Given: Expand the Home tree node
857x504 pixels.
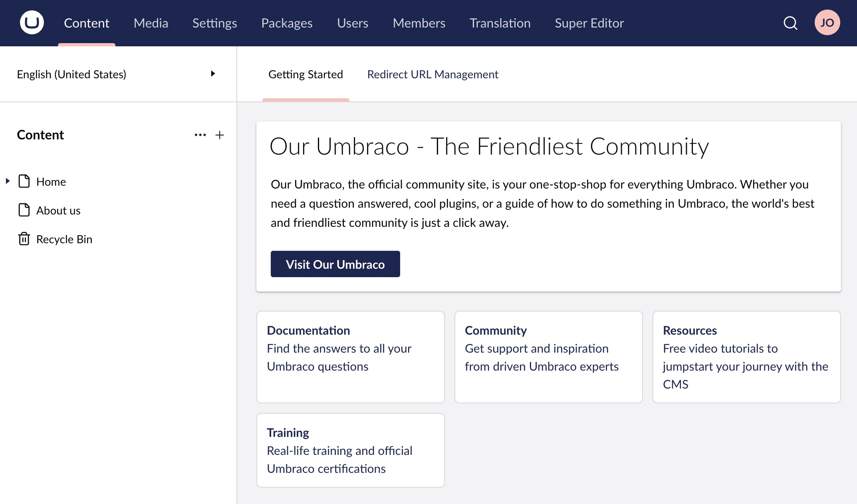Looking at the screenshot, I should [7, 181].
